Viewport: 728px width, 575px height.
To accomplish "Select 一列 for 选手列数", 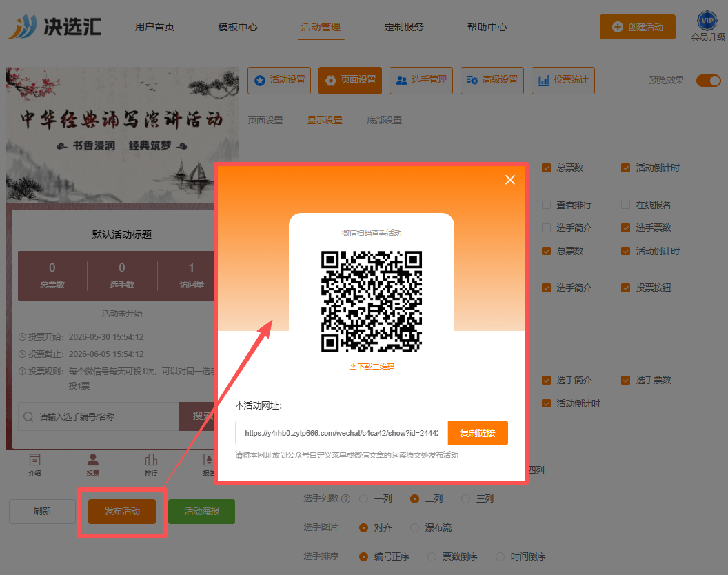I will click(364, 499).
